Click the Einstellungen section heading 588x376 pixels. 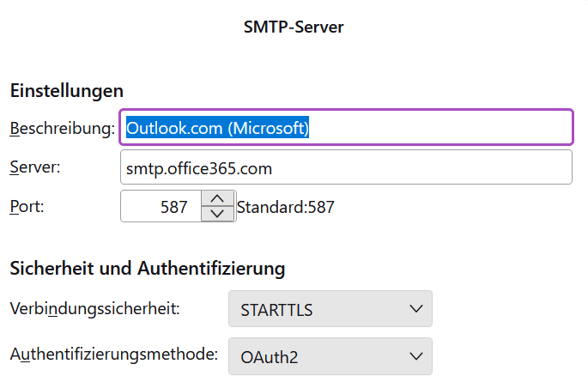tap(67, 90)
